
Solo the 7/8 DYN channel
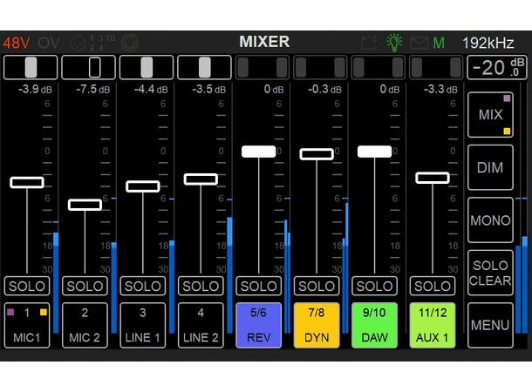(317, 287)
